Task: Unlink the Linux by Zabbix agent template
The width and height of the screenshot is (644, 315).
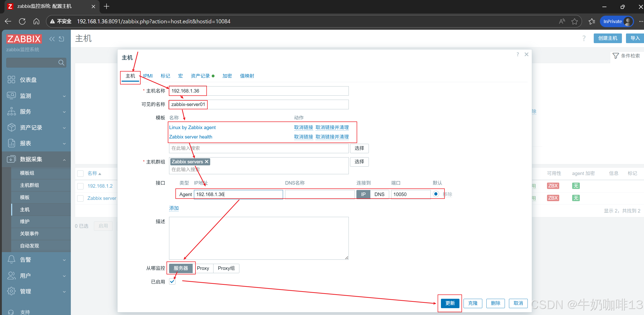Action: 303,127
